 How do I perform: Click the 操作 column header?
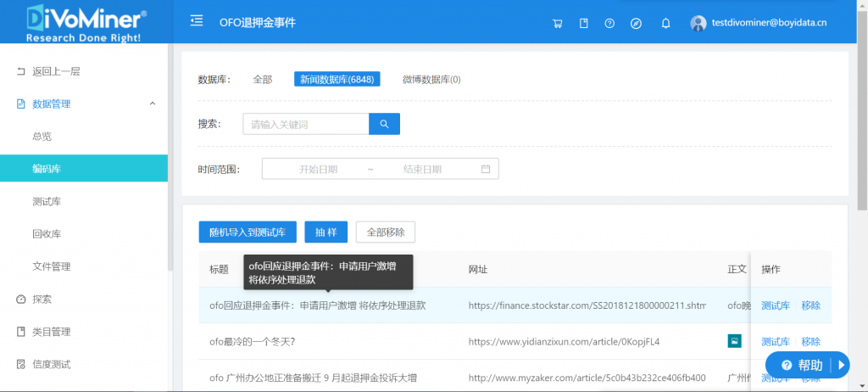771,270
